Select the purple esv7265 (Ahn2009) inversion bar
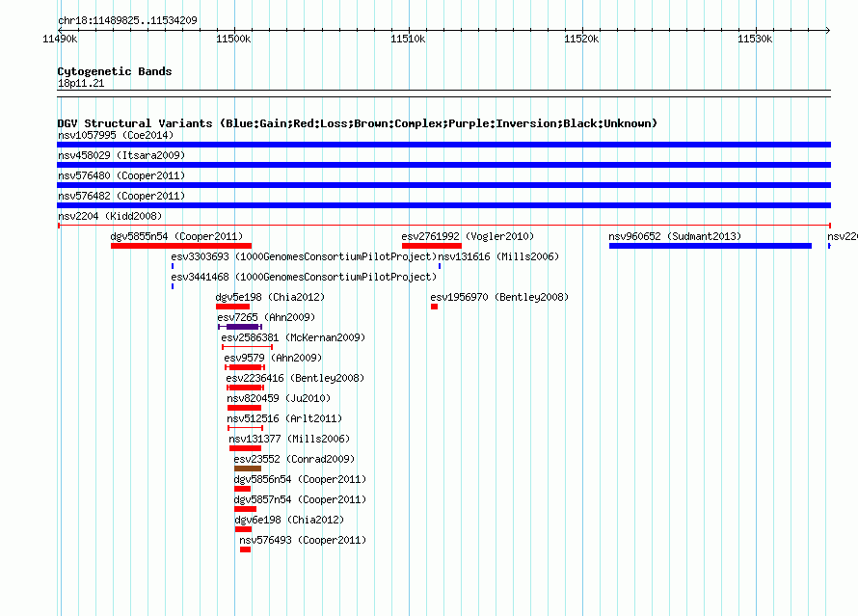Image resolution: width=858 pixels, height=616 pixels. tap(242, 327)
